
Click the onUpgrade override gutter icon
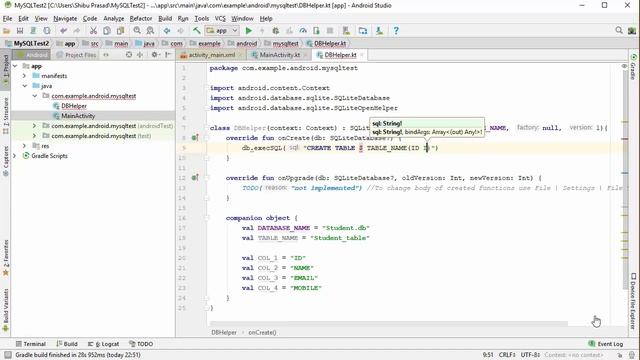[x=195, y=178]
